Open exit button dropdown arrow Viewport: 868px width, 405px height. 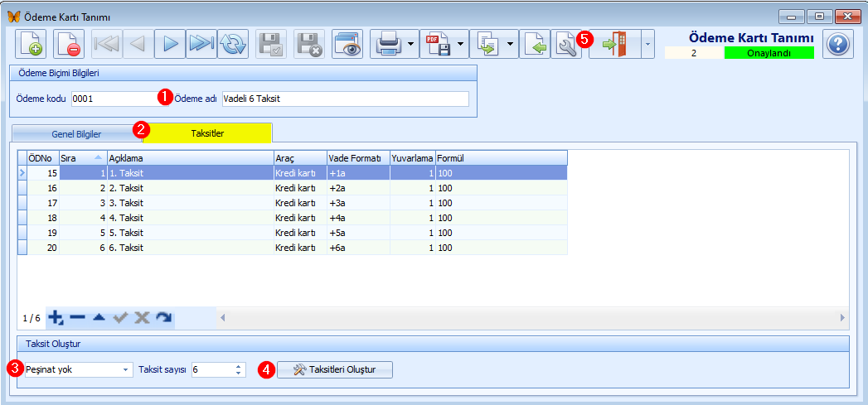(x=648, y=44)
